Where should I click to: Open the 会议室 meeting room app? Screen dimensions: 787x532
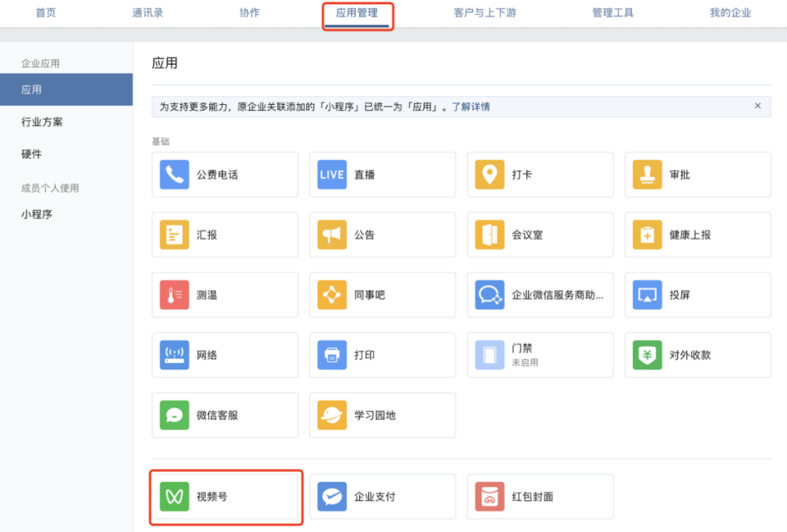click(x=539, y=235)
